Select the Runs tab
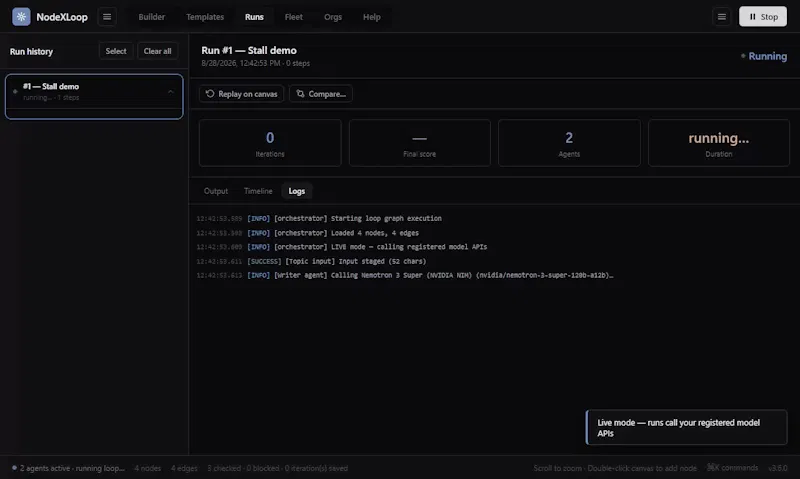 254,17
